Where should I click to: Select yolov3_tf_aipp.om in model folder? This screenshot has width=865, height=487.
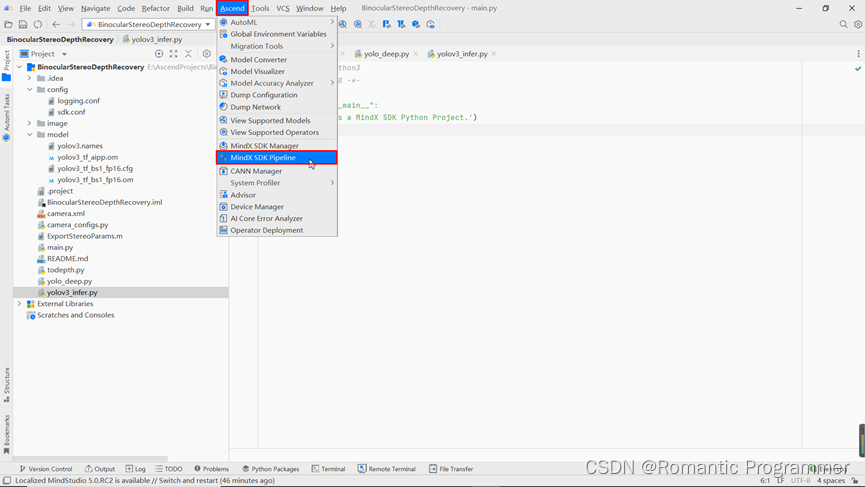click(87, 157)
